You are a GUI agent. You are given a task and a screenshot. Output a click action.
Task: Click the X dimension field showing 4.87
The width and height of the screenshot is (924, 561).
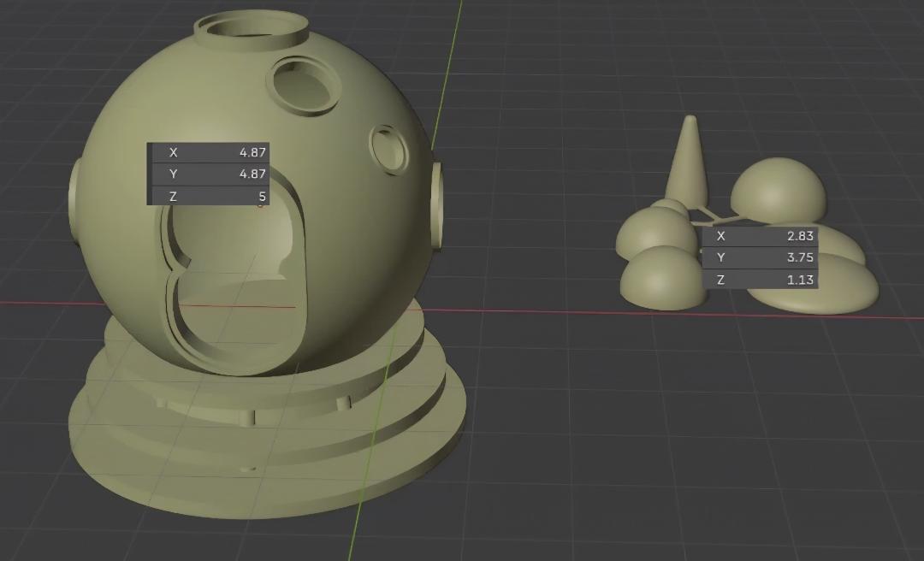click(x=209, y=153)
